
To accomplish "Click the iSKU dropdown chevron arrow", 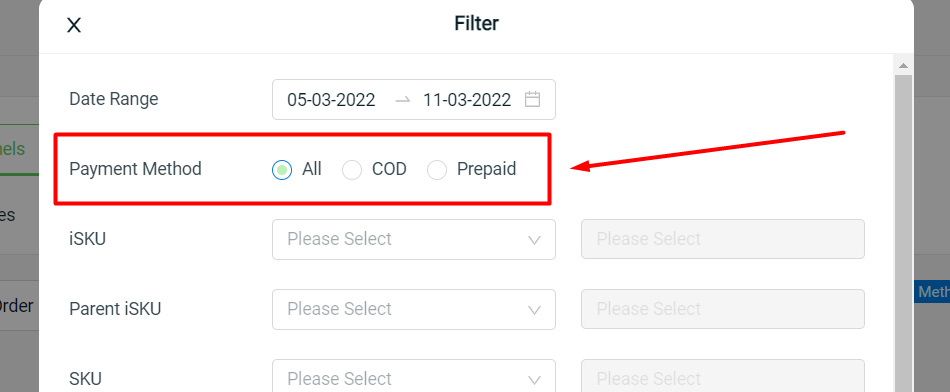I will point(534,240).
